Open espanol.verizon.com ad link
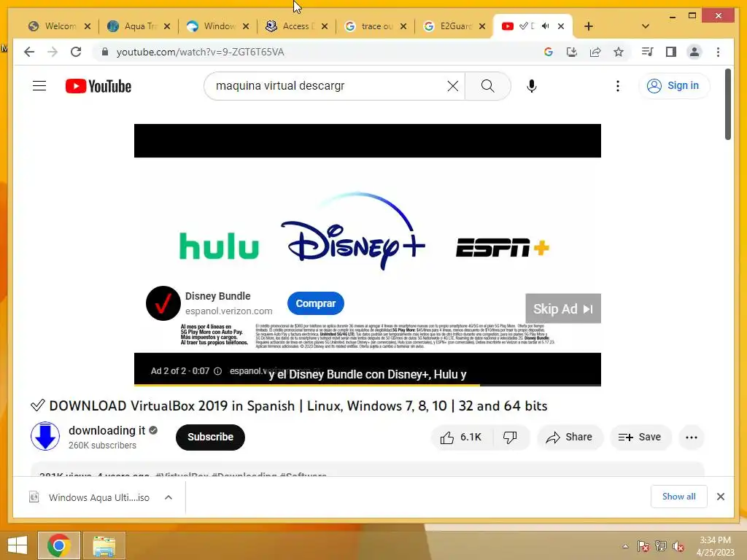The height and width of the screenshot is (560, 747). pyautogui.click(x=228, y=311)
